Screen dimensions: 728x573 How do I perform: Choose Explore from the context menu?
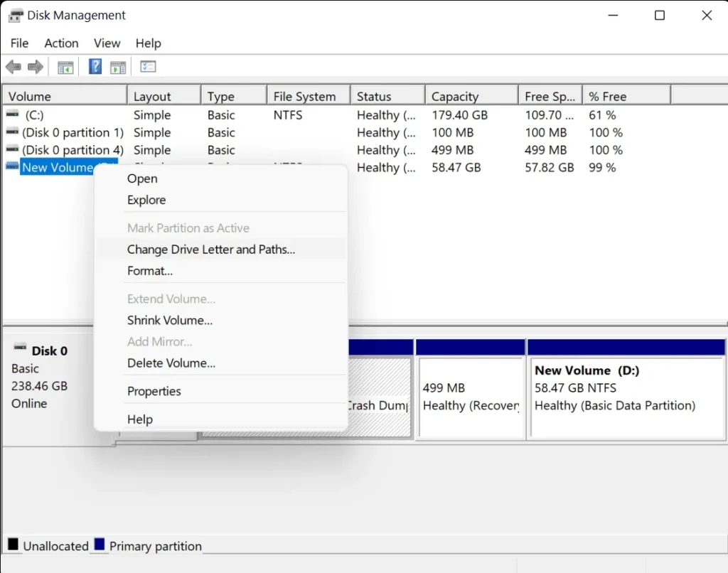tap(221, 200)
